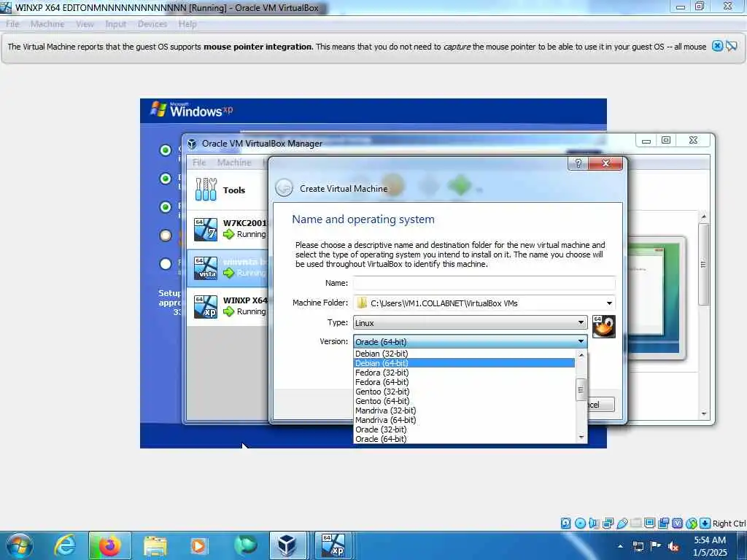The height and width of the screenshot is (560, 747).
Task: Select the winvista virtual machine entry
Action: click(228, 268)
